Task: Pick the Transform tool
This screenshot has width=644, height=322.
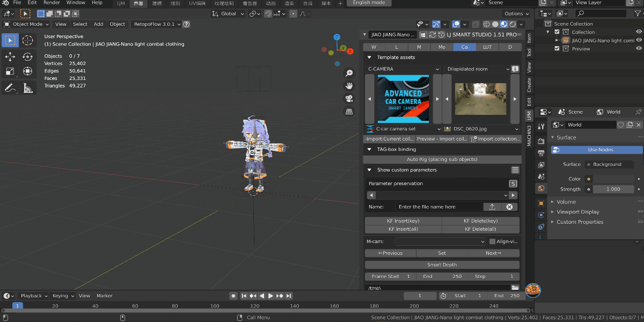Action: tap(27, 71)
